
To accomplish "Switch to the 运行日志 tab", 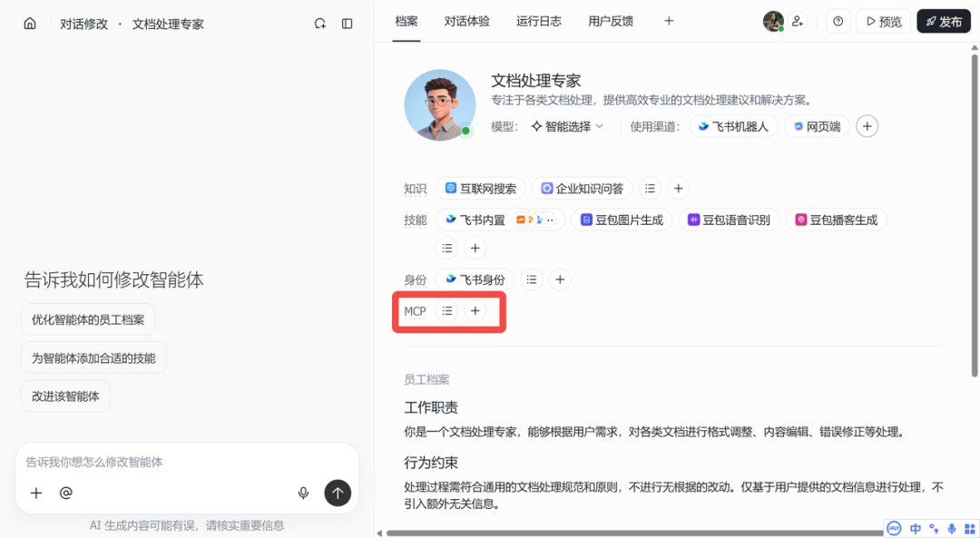I will [x=539, y=21].
